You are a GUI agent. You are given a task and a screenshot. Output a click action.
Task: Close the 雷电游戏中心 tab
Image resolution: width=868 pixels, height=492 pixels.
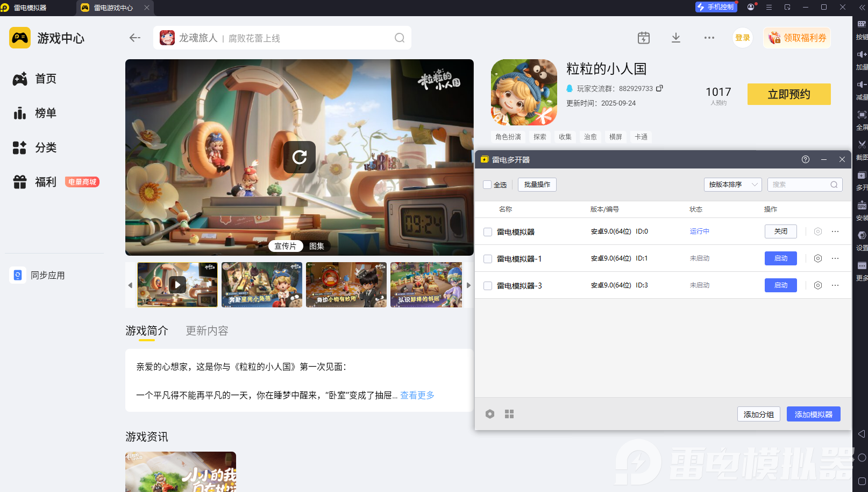coord(147,8)
